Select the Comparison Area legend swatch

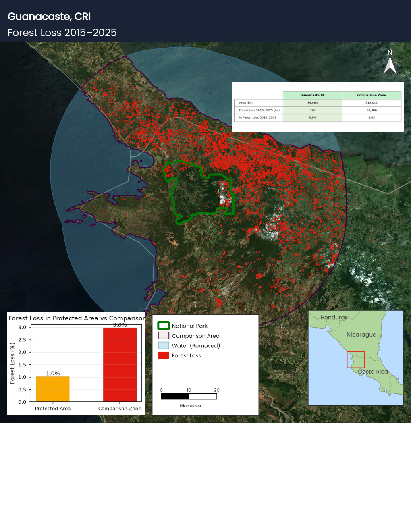(164, 336)
